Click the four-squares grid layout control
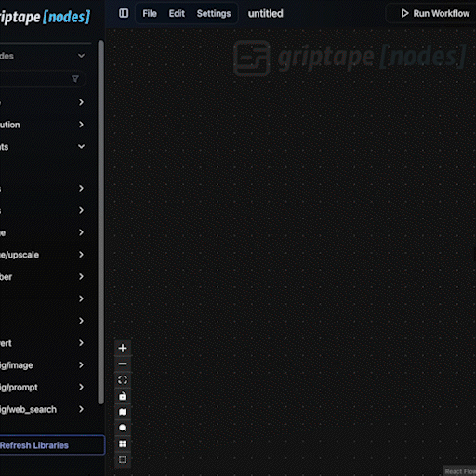The image size is (476, 476). point(123,443)
